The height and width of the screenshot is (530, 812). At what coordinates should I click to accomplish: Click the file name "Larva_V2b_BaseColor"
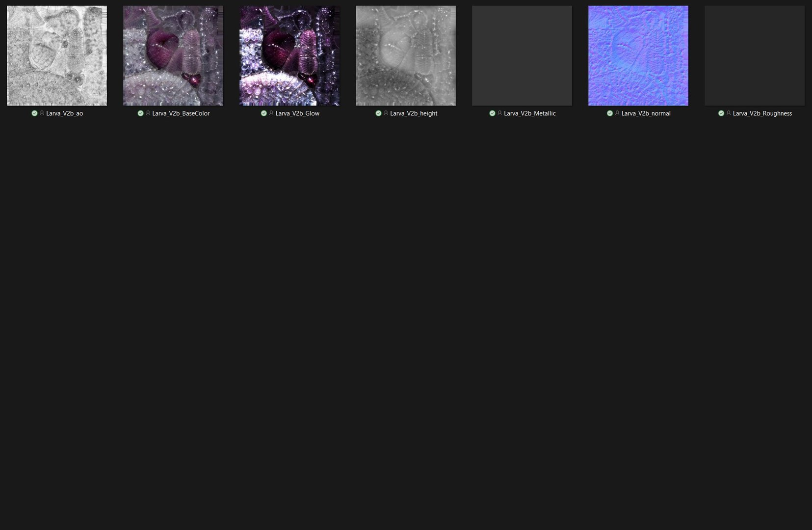(x=181, y=113)
